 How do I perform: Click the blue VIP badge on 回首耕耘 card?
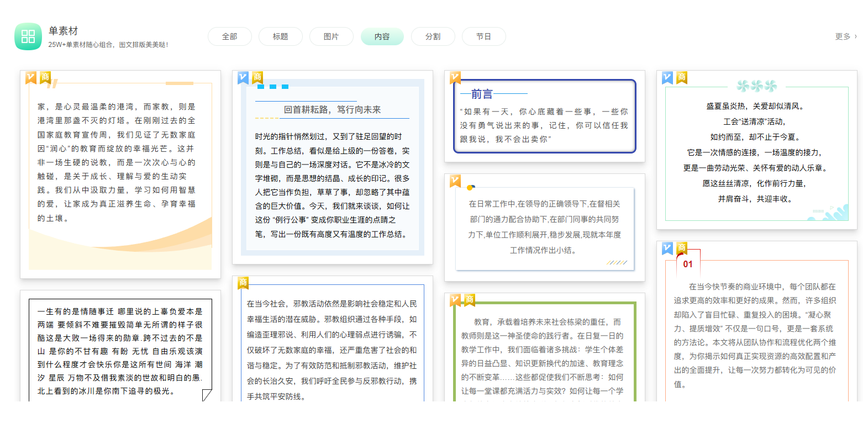point(243,78)
